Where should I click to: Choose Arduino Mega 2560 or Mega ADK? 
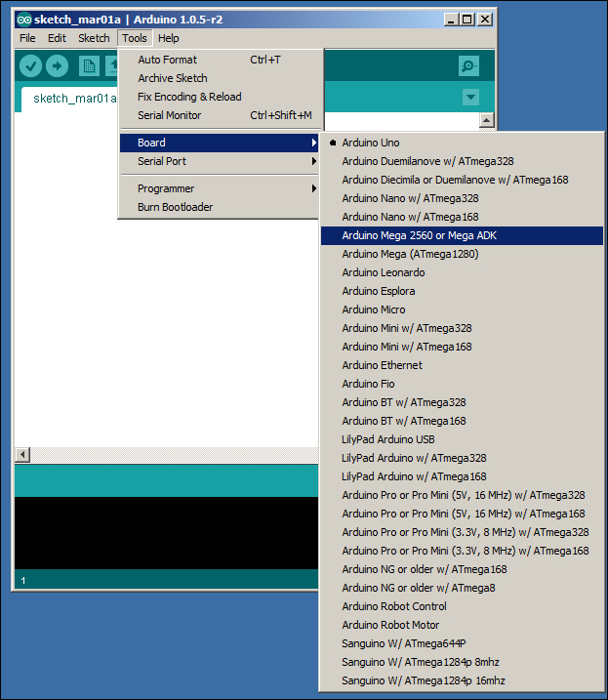click(x=462, y=235)
